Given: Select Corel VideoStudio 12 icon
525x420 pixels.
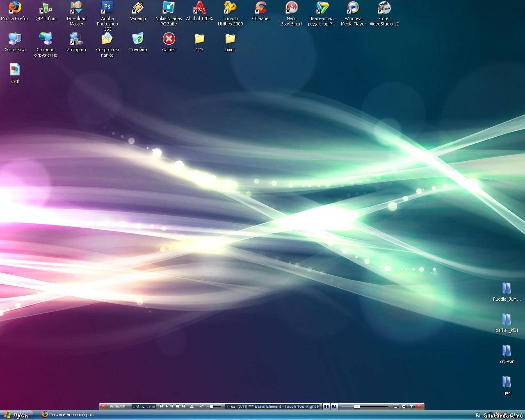Looking at the screenshot, I should click(384, 8).
